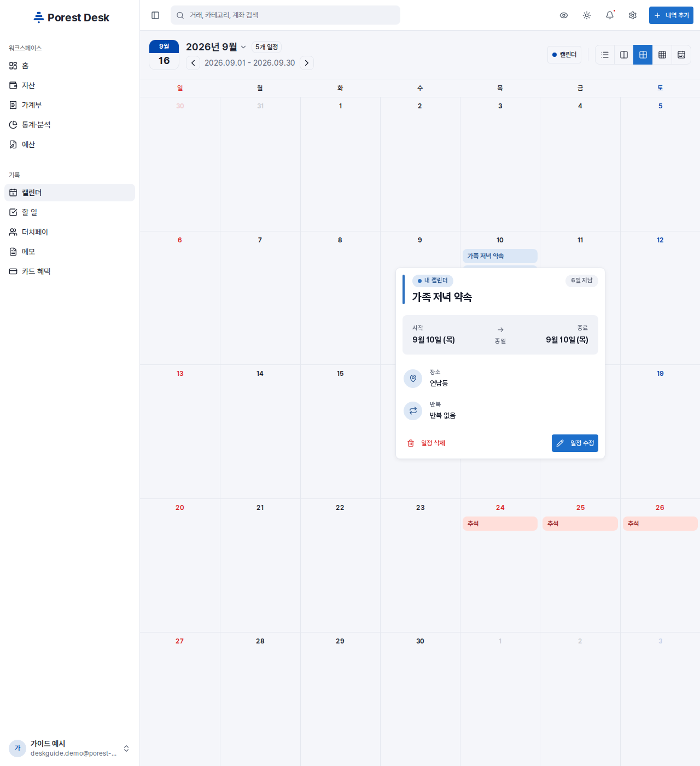Viewport: 700px width, 766px height.
Task: Open the 추석 event on the 24th
Action: [500, 524]
